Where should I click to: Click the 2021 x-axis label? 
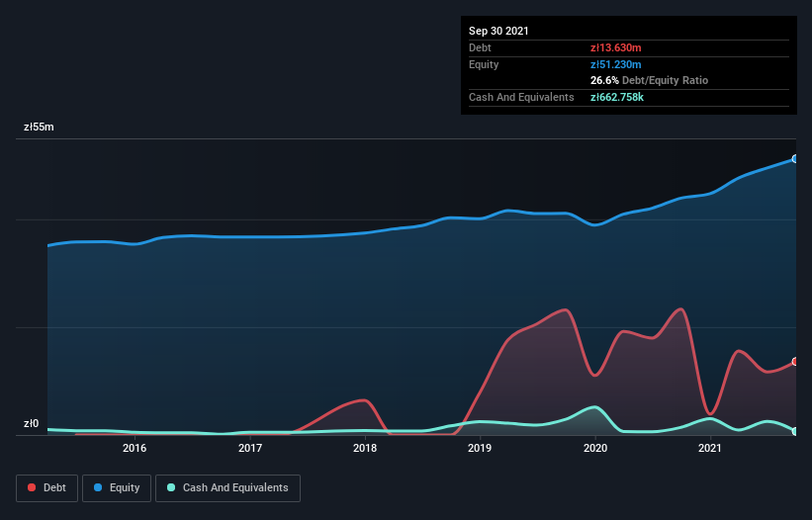click(709, 448)
